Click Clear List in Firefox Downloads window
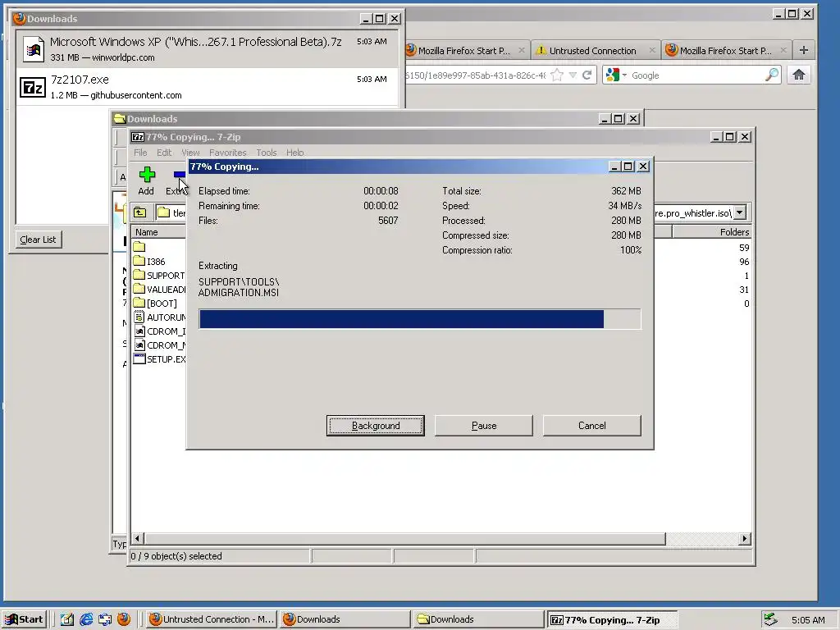Screen dimensions: 840x630 (38, 240)
